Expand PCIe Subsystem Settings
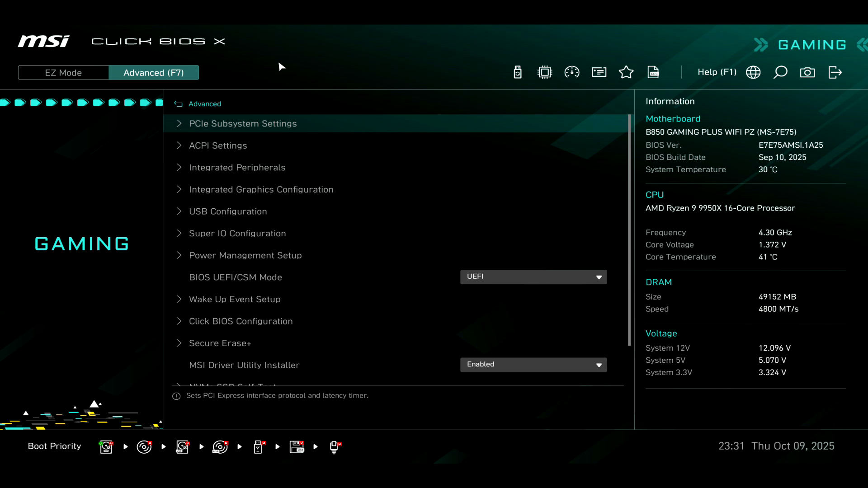Screen dimensions: 868x488 (243, 123)
